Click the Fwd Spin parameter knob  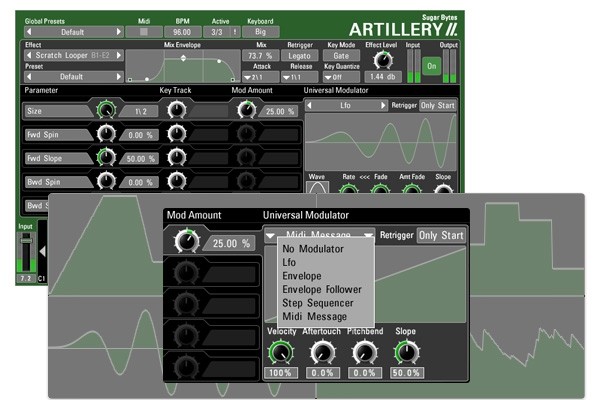point(106,134)
